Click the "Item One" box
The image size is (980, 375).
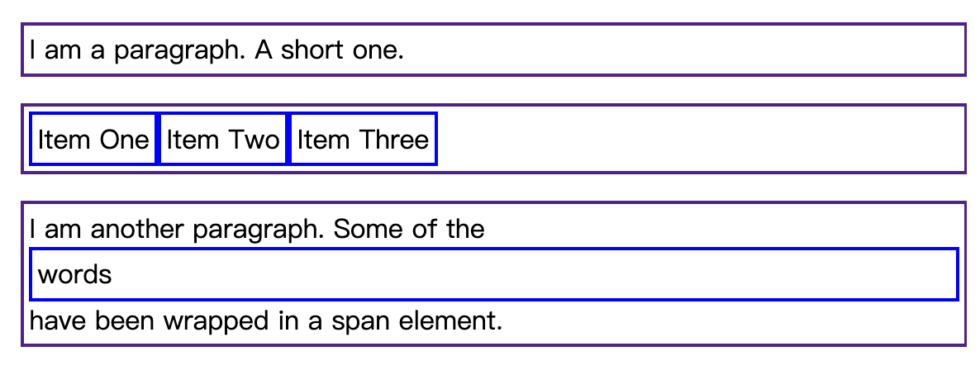pyautogui.click(x=93, y=139)
